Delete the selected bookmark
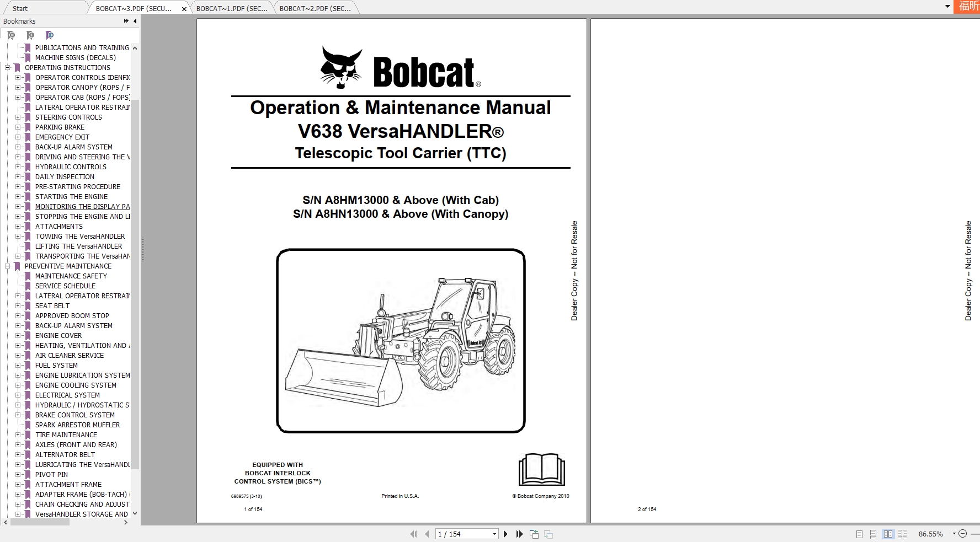 11,35
